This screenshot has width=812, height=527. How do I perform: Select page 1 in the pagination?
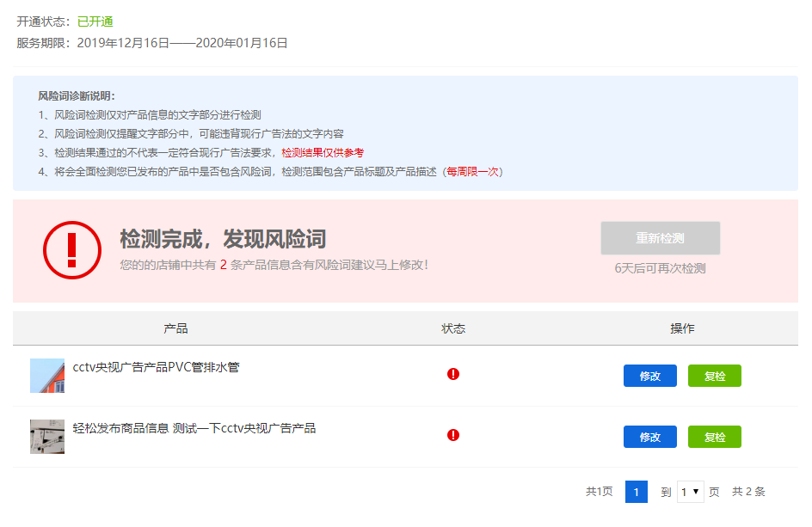pos(636,492)
